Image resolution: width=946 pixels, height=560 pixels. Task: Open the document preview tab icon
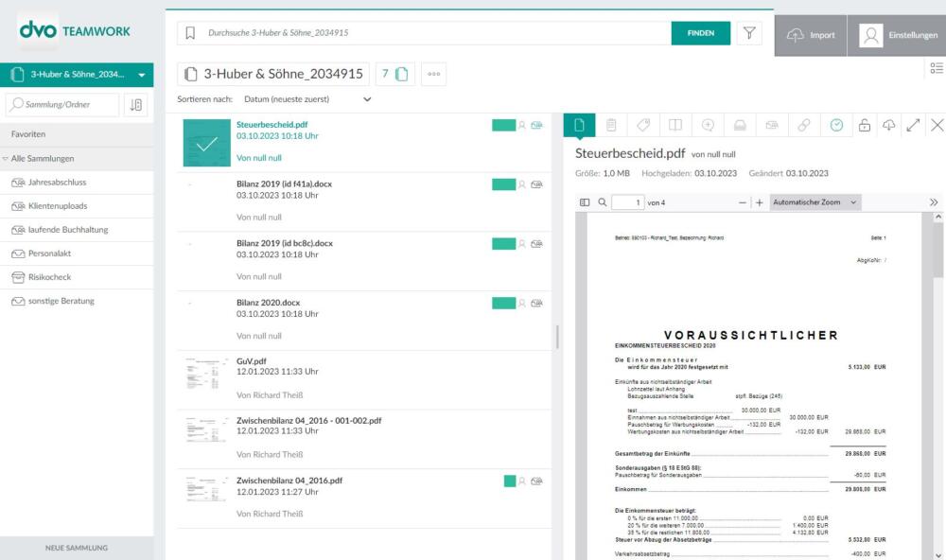click(579, 125)
